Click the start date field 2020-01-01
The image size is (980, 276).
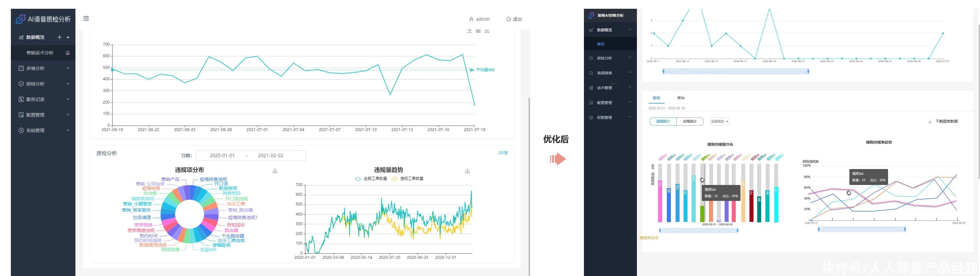(222, 156)
